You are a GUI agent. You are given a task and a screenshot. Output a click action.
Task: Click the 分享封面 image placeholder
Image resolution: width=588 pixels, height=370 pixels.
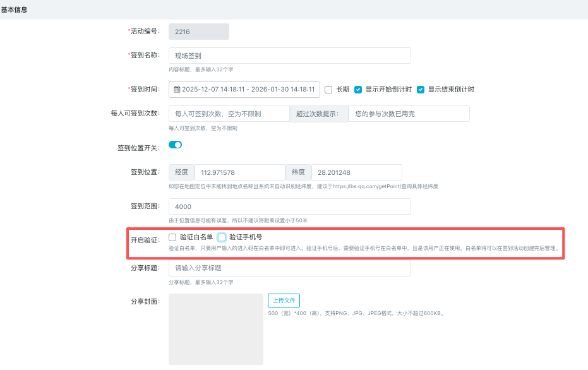[x=215, y=329]
